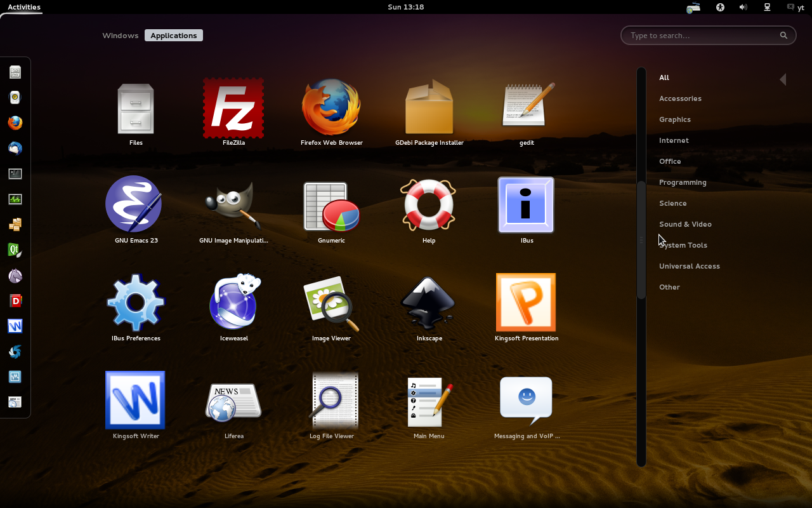
Task: Filter by Internet category
Action: pyautogui.click(x=674, y=140)
